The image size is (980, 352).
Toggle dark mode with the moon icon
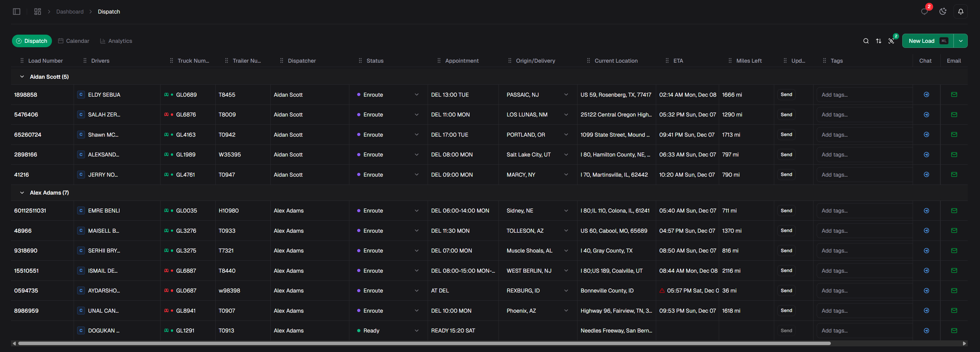tap(943, 11)
